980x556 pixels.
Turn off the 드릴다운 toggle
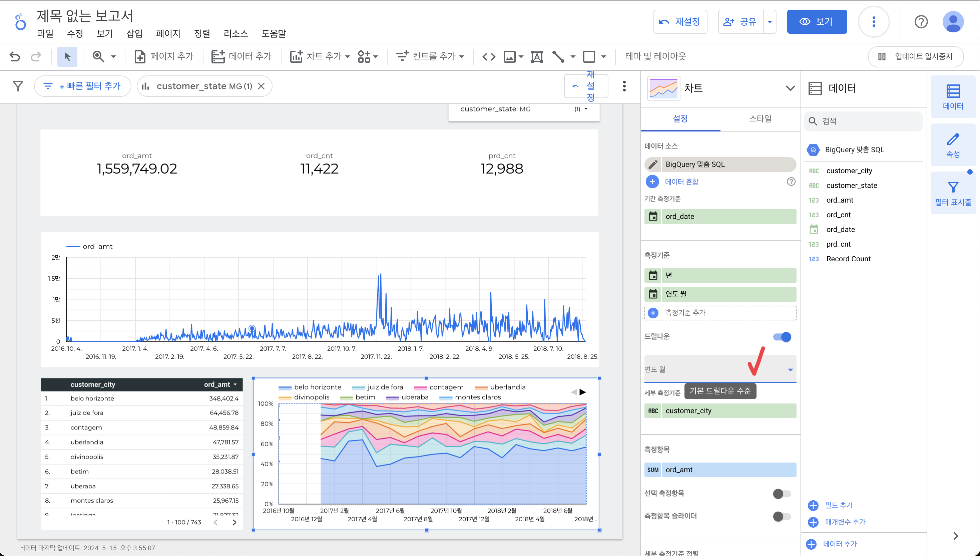click(x=782, y=337)
